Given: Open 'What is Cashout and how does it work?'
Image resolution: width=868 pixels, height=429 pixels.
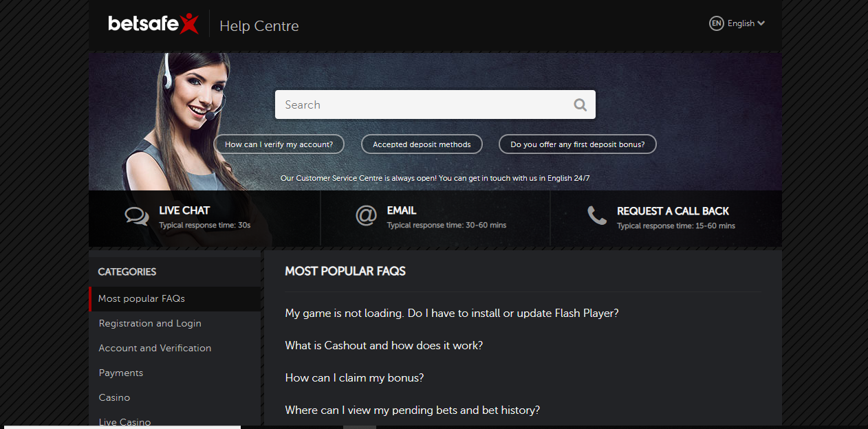Looking at the screenshot, I should coord(384,345).
